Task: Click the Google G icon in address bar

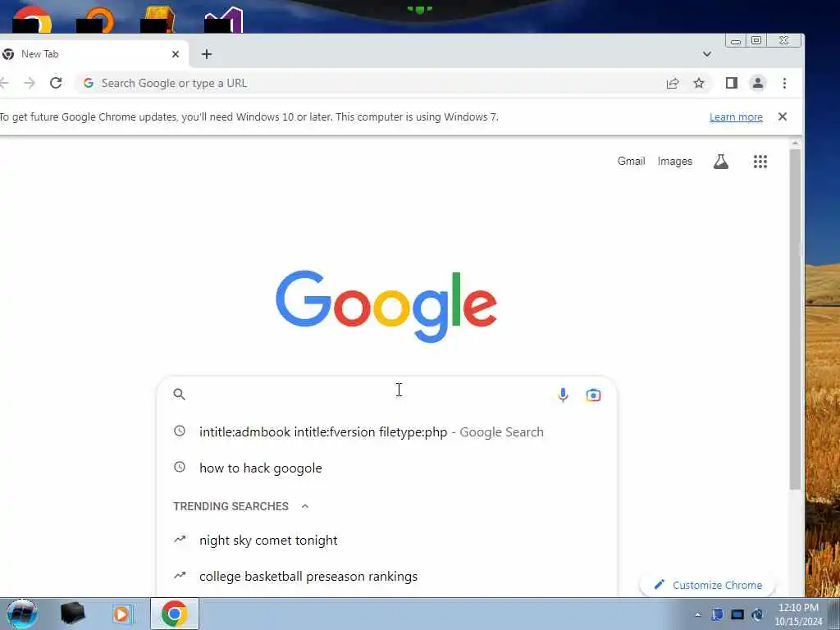Action: [x=89, y=83]
